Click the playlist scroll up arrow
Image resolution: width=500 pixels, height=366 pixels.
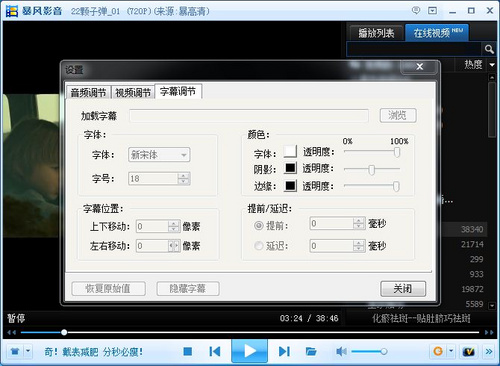pyautogui.click(x=492, y=77)
